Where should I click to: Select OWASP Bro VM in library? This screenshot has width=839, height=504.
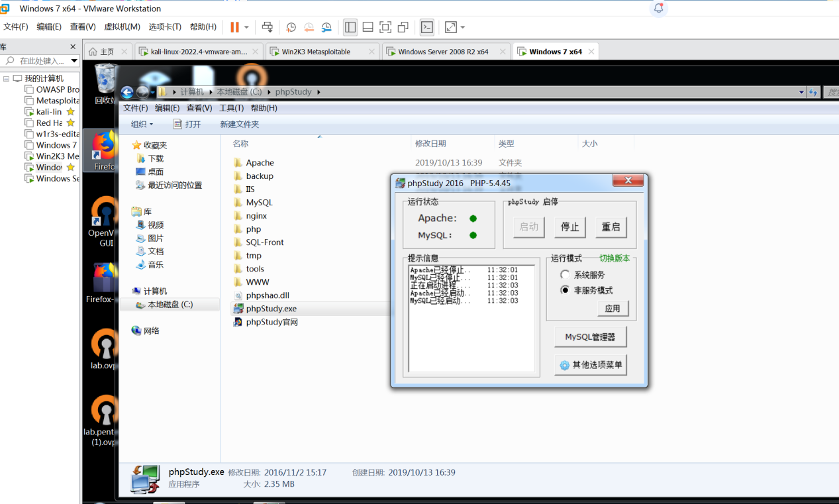(x=52, y=89)
